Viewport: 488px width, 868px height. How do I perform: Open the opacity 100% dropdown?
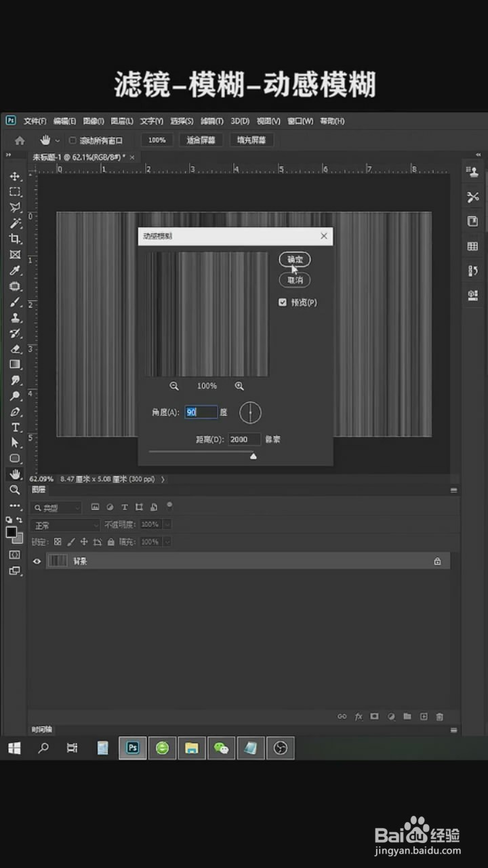click(x=167, y=525)
